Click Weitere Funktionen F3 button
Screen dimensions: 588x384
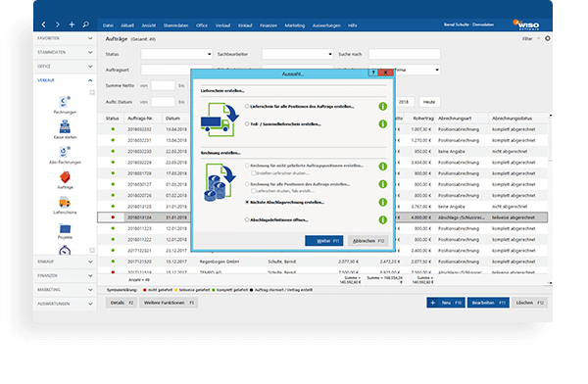[169, 303]
